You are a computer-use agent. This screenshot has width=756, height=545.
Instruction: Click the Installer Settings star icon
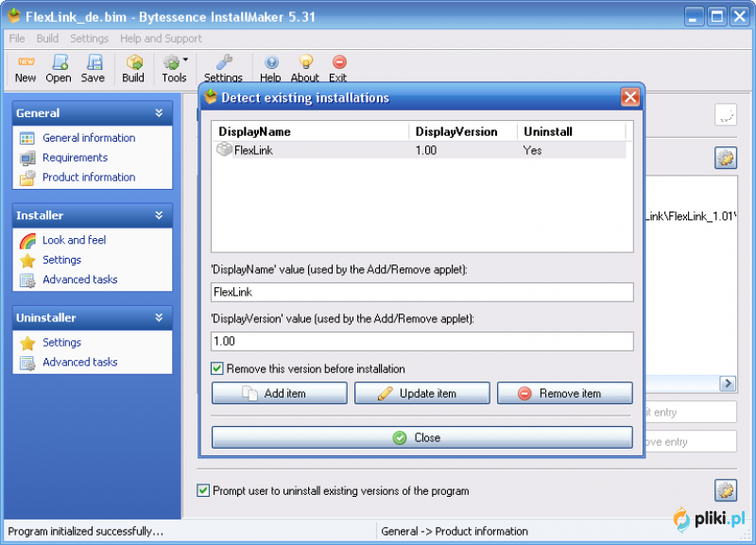[x=27, y=260]
